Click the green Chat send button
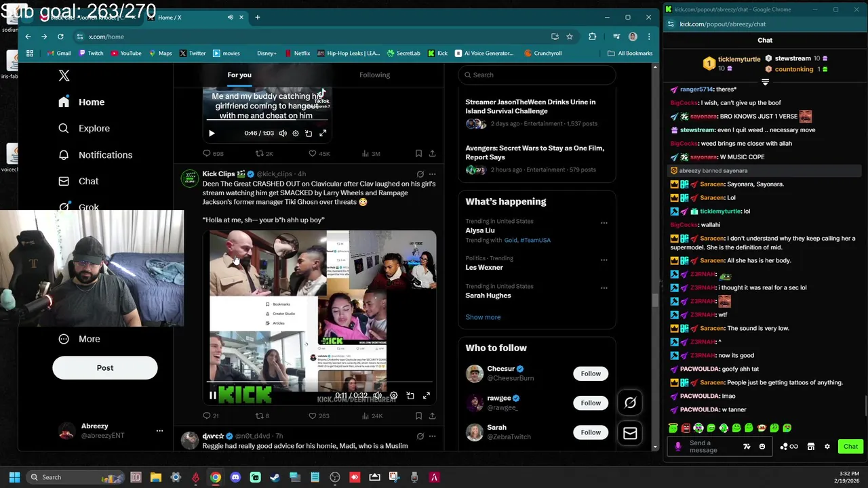The height and width of the screenshot is (488, 868). 850,447
